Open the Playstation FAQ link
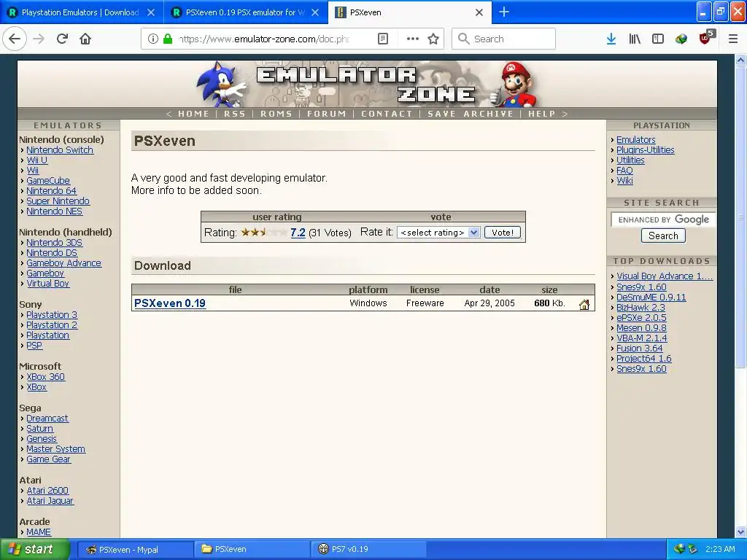Image resolution: width=747 pixels, height=560 pixels. click(624, 171)
